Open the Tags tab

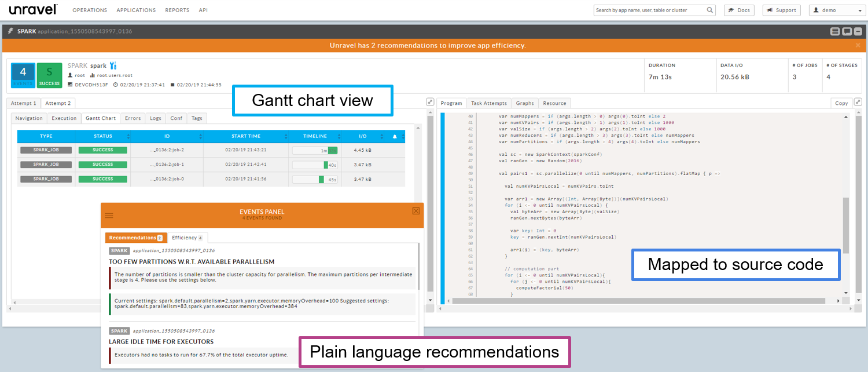point(197,118)
